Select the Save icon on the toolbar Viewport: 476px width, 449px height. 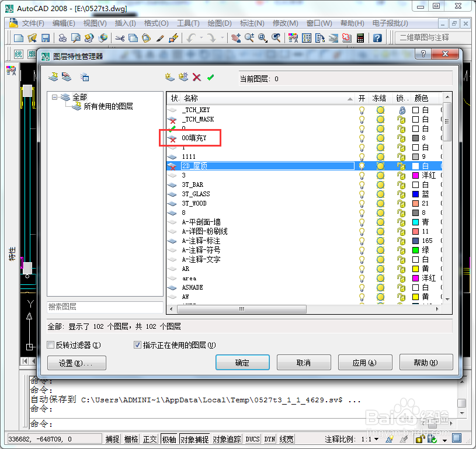pyautogui.click(x=46, y=37)
